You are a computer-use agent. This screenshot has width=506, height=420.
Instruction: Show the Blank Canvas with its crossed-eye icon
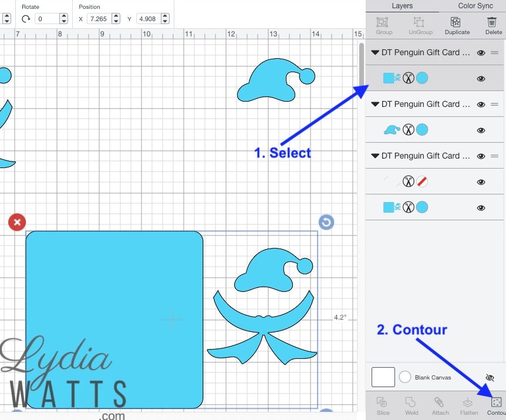[490, 377]
